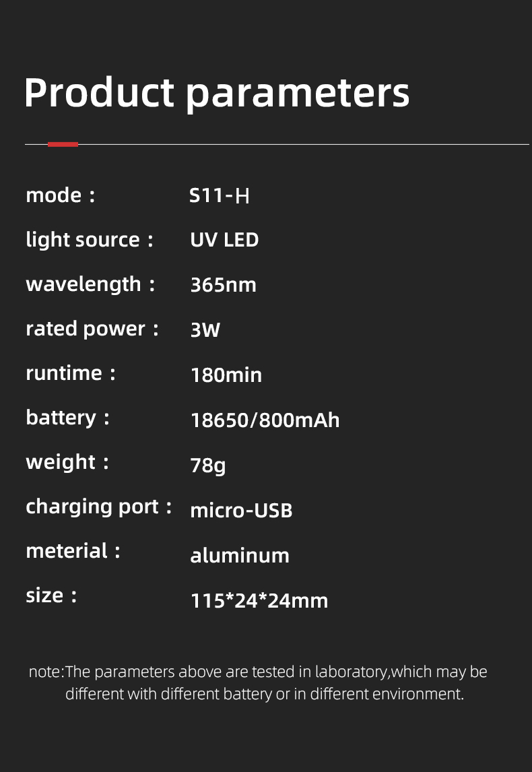
Task: Select the UV LED value
Action: pyautogui.click(x=224, y=240)
